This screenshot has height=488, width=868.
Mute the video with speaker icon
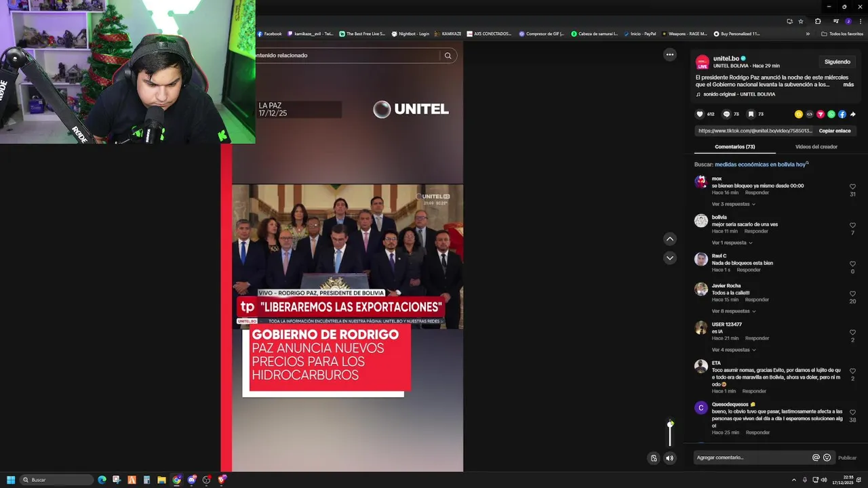(x=670, y=458)
